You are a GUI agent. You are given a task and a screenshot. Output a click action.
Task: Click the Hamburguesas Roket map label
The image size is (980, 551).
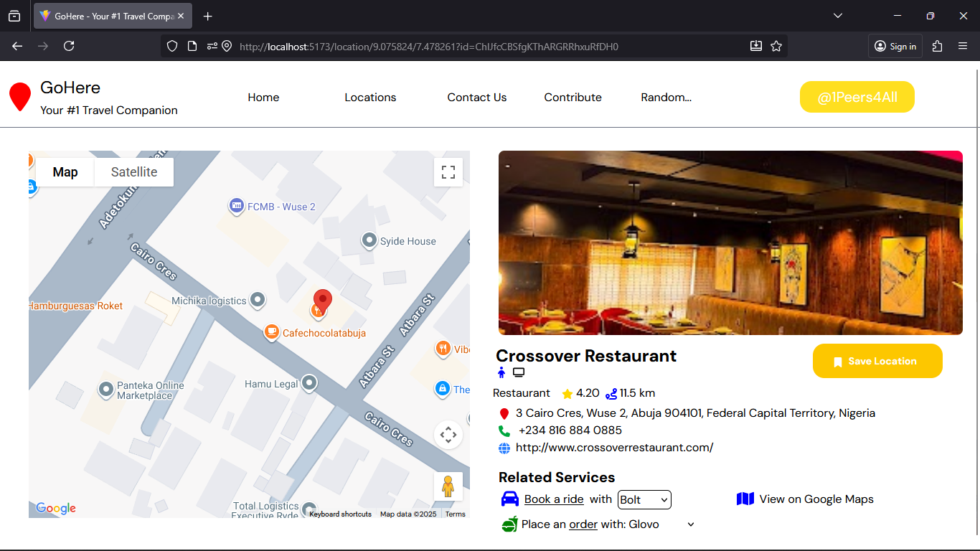coord(76,306)
